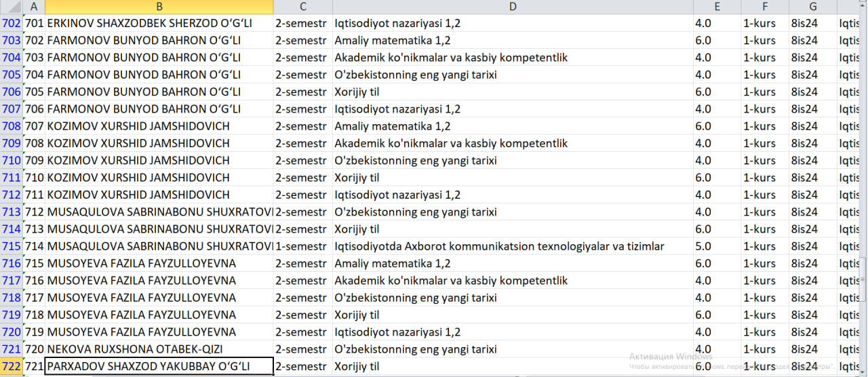This screenshot has width=868, height=377.
Task: Click 6.0 value in row 711
Action: pos(717,178)
